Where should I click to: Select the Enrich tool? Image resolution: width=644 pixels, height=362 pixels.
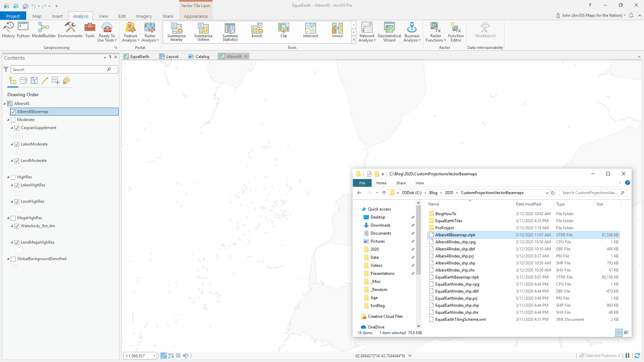tap(257, 31)
